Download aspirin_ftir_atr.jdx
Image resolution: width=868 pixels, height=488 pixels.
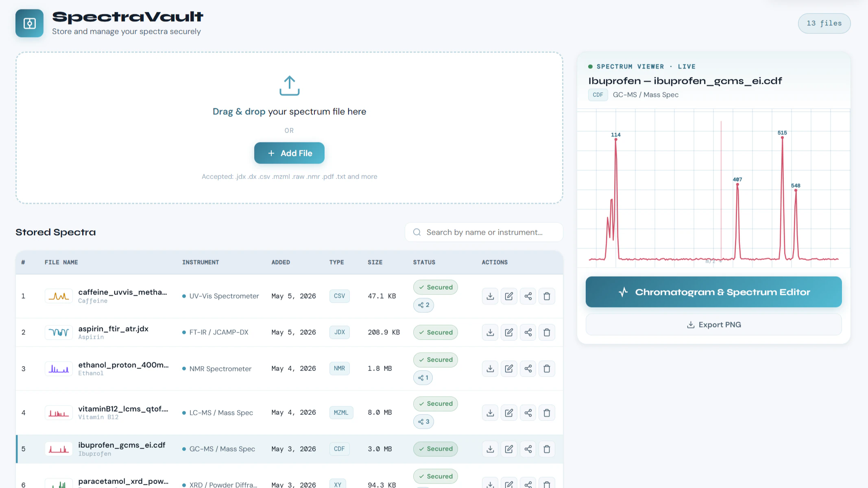tap(490, 332)
